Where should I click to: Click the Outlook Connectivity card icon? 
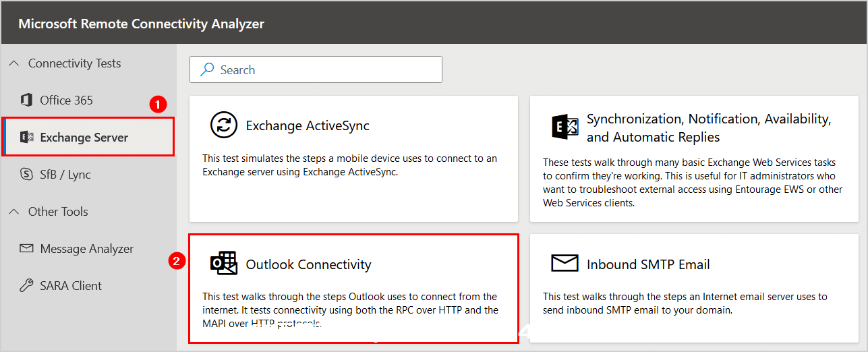pyautogui.click(x=224, y=264)
